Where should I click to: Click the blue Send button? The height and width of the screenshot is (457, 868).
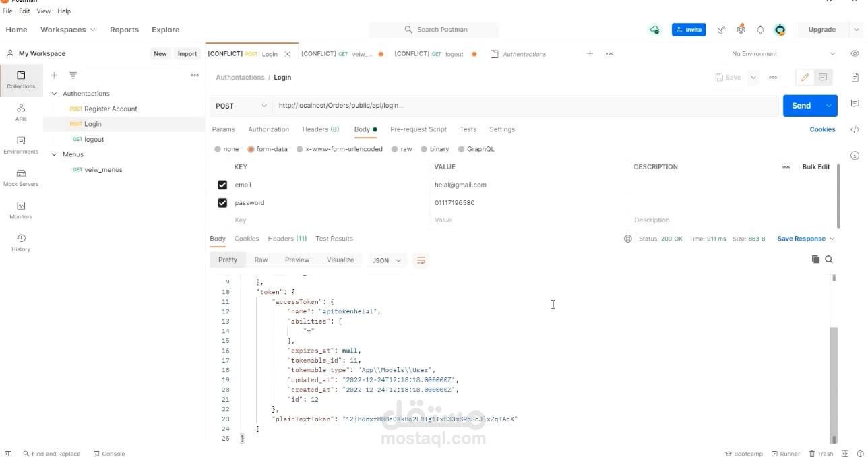click(801, 106)
